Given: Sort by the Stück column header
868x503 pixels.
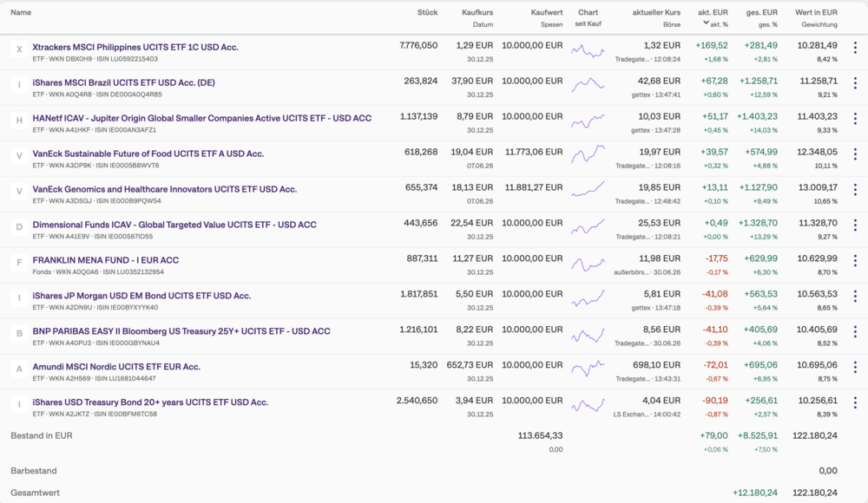Looking at the screenshot, I should pyautogui.click(x=427, y=12).
